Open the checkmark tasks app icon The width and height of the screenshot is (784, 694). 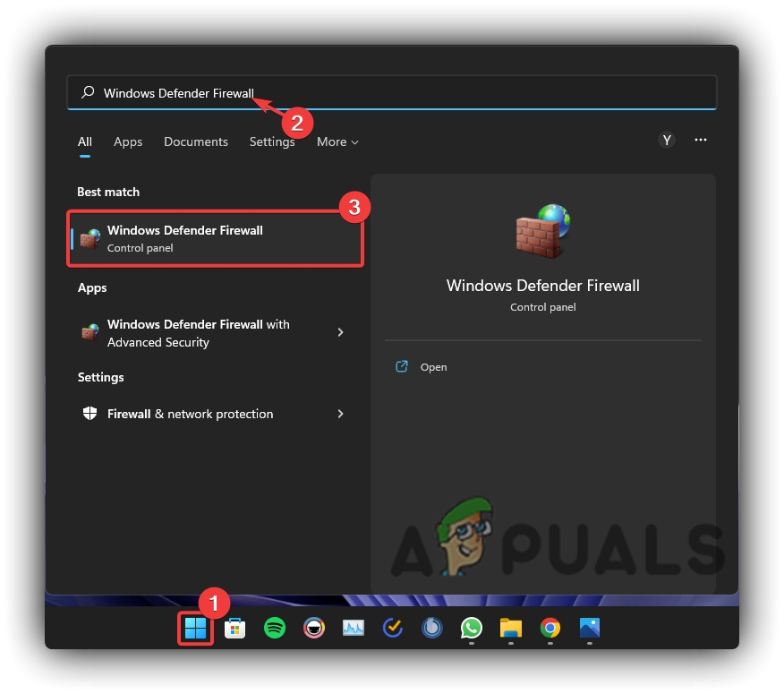point(393,628)
